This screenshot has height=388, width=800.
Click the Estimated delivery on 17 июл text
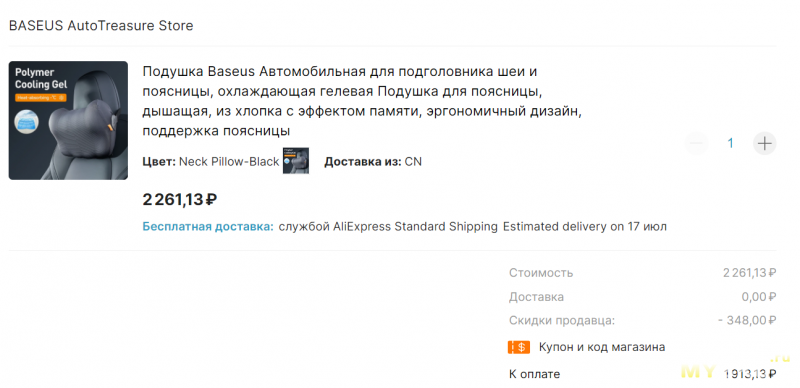[585, 227]
